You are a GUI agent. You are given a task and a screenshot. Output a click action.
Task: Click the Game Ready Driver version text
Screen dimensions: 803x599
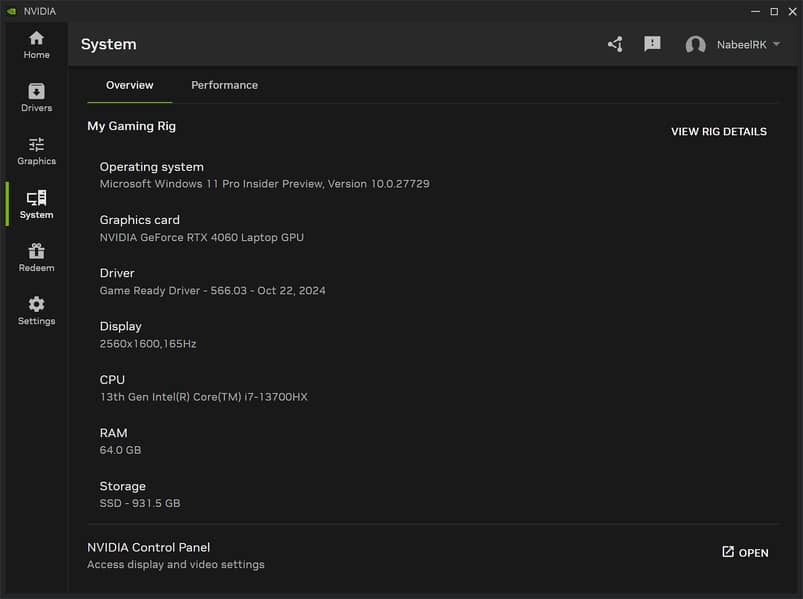[x=212, y=291]
